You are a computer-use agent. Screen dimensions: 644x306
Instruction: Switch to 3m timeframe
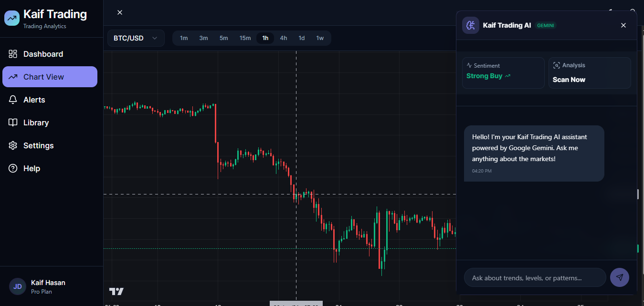pyautogui.click(x=203, y=38)
